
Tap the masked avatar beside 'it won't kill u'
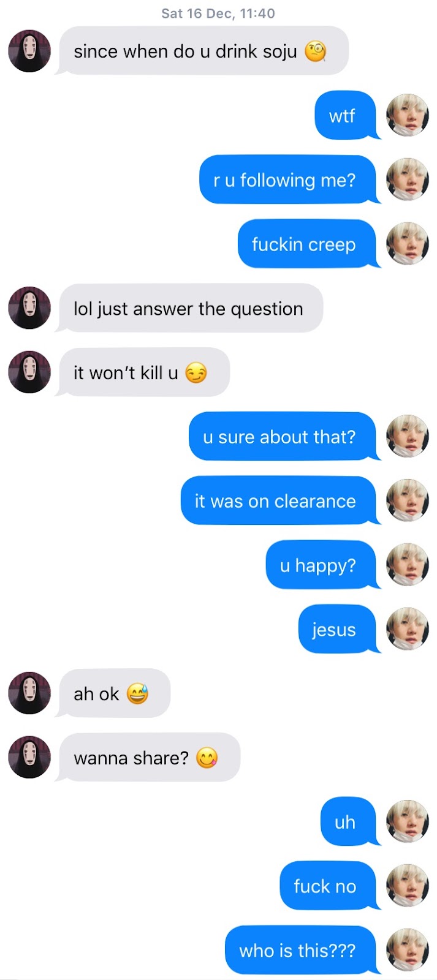tap(29, 372)
